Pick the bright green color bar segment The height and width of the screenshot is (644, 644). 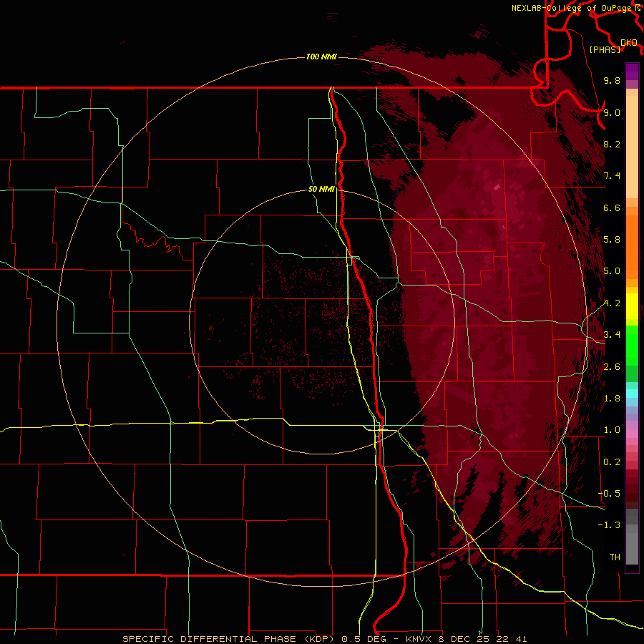(632, 344)
